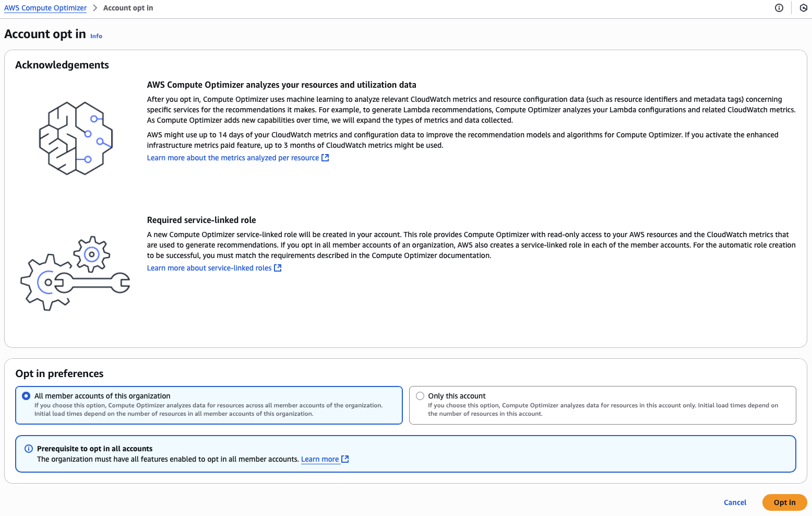The height and width of the screenshot is (516, 812).
Task: Open Learn more about metrics analyzed per resource
Action: [x=233, y=158]
